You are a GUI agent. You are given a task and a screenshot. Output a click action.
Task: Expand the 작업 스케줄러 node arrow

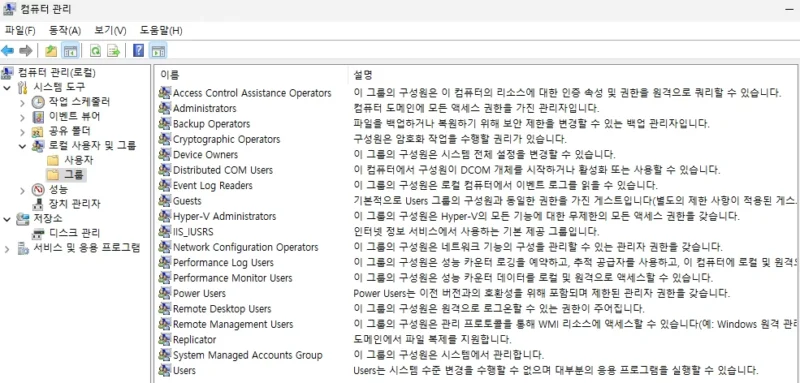22,103
